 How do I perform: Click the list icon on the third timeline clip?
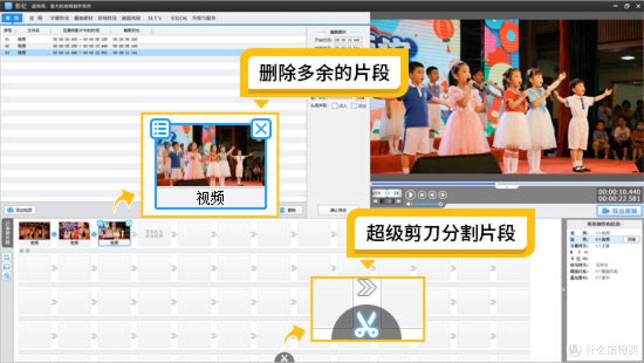(x=100, y=223)
